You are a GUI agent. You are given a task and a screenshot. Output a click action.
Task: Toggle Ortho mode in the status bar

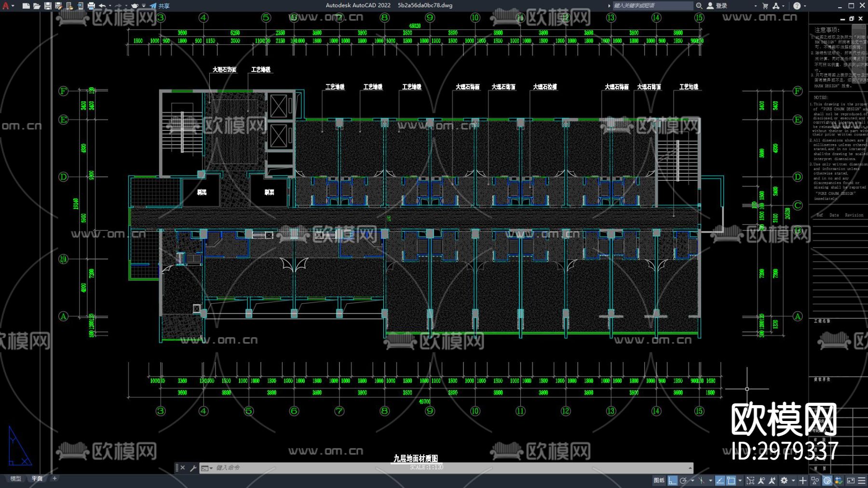672,480
